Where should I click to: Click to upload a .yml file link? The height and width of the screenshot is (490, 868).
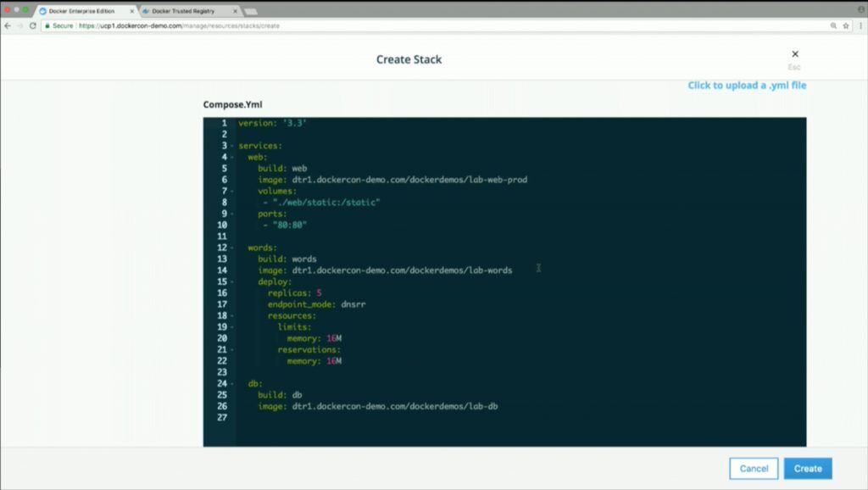tap(747, 86)
